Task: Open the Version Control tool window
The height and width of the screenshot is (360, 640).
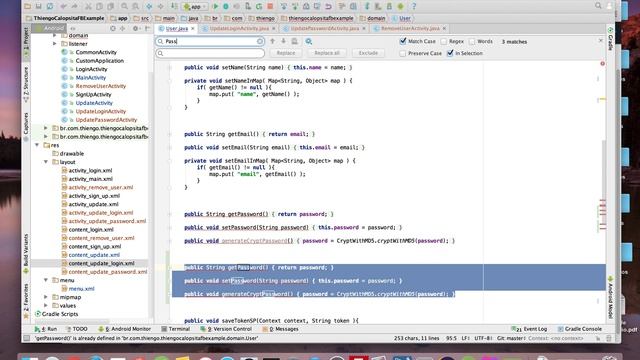Action: (x=226, y=329)
